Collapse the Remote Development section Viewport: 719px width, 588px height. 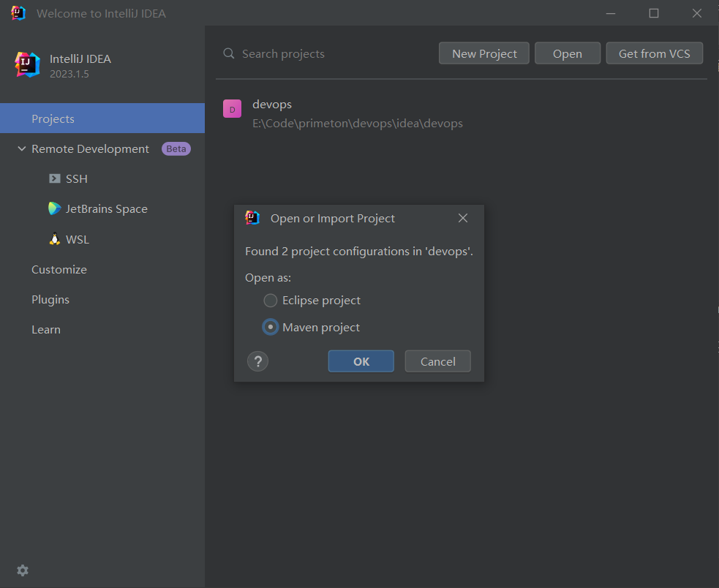tap(21, 148)
